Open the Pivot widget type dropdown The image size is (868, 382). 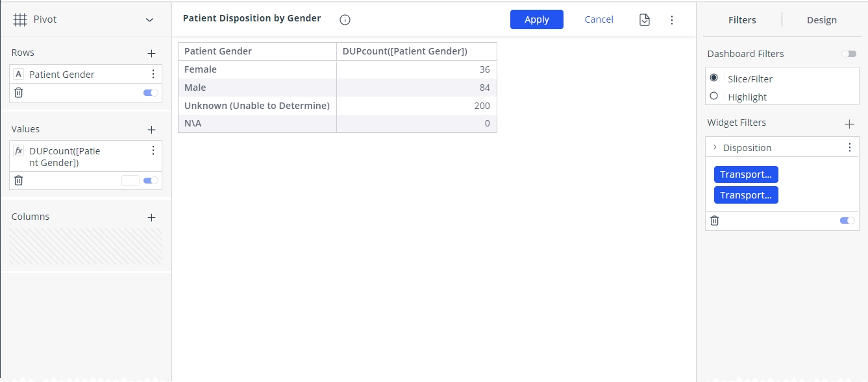click(150, 20)
